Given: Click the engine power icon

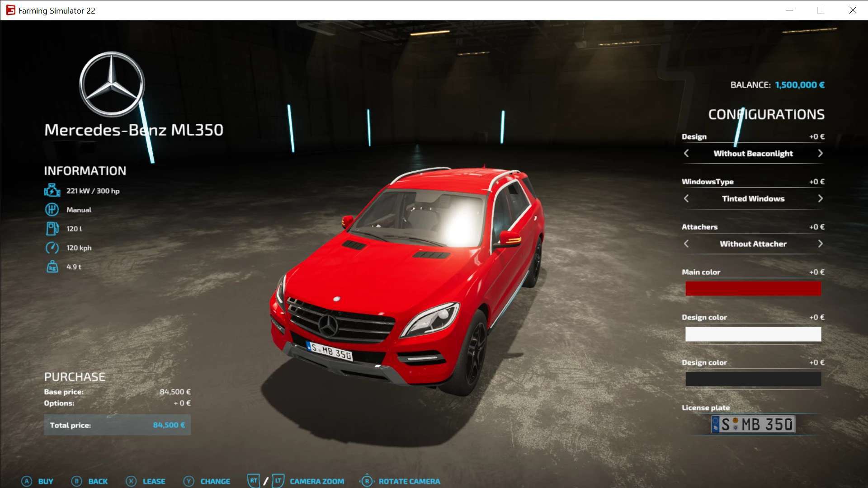Looking at the screenshot, I should click(52, 191).
